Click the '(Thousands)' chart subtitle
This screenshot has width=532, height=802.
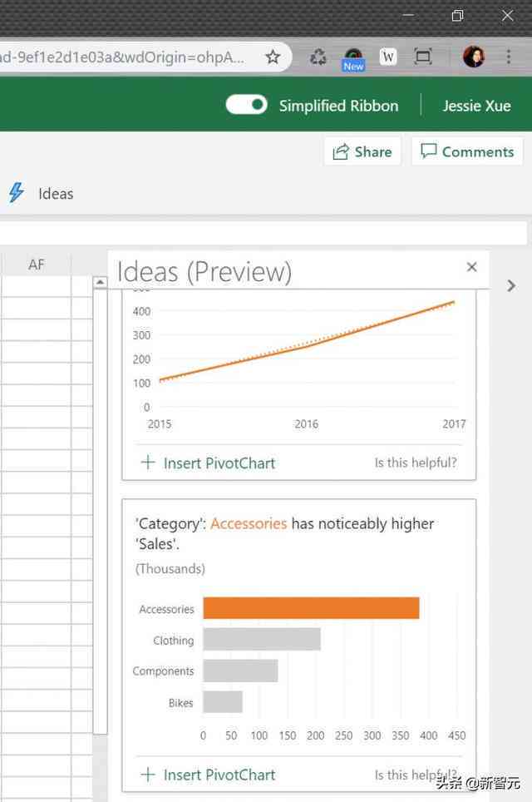click(x=170, y=569)
